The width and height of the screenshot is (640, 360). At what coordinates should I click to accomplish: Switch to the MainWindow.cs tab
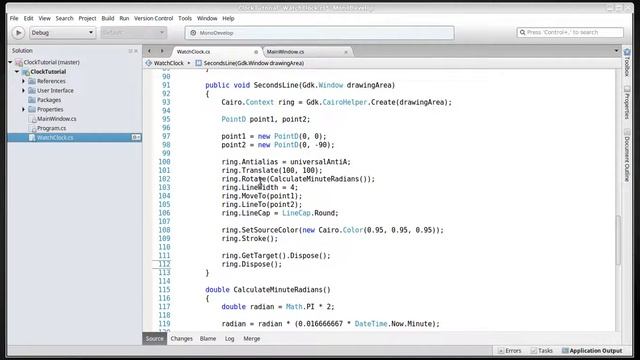click(x=285, y=52)
